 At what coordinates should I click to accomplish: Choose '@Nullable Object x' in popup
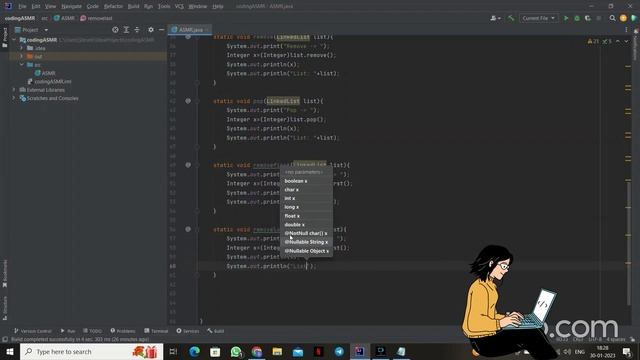tap(306, 251)
